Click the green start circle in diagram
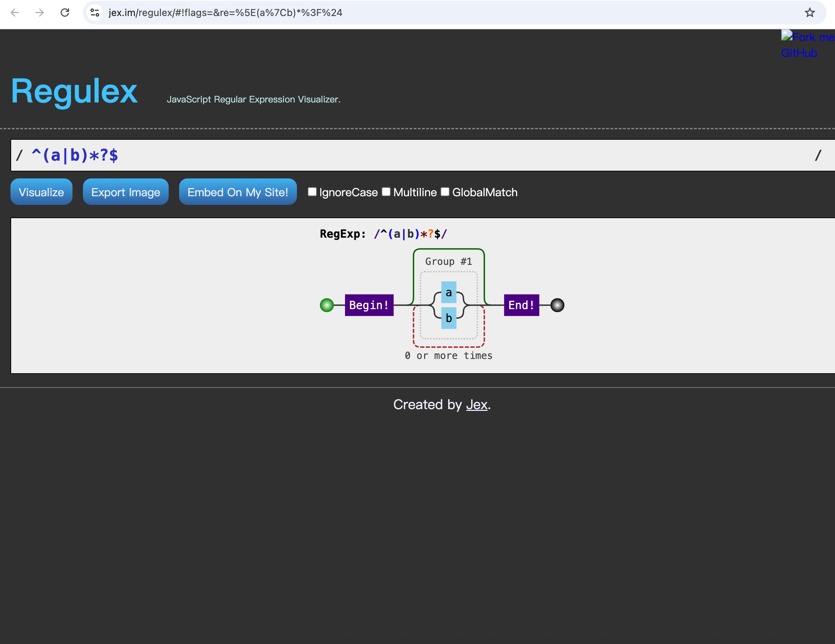Viewport: 835px width, 644px height. [327, 305]
